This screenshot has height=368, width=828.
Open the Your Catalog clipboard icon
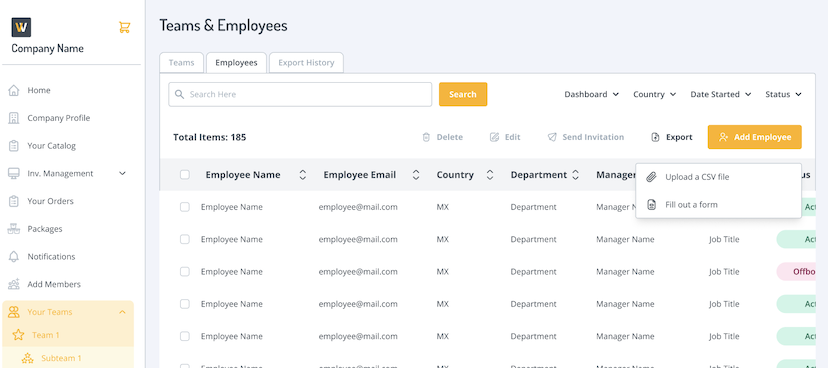pos(14,146)
